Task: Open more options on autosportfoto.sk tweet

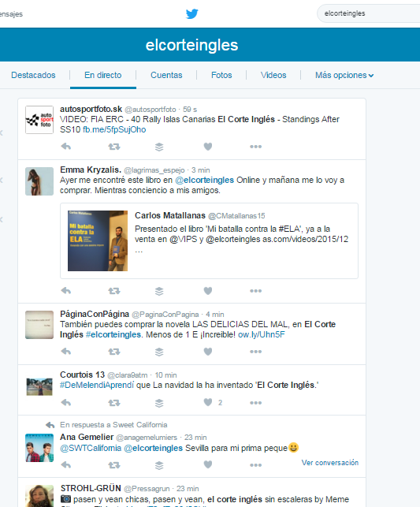Action: coord(255,147)
